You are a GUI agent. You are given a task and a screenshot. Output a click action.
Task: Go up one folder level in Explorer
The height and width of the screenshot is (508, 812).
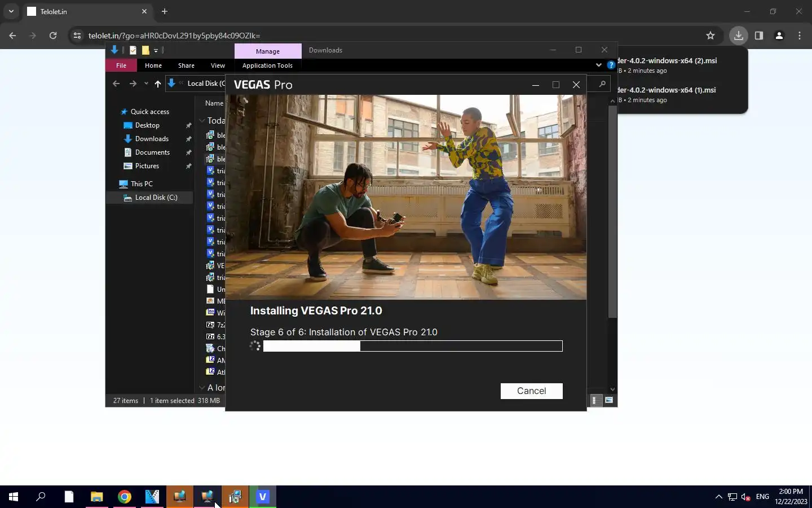158,84
